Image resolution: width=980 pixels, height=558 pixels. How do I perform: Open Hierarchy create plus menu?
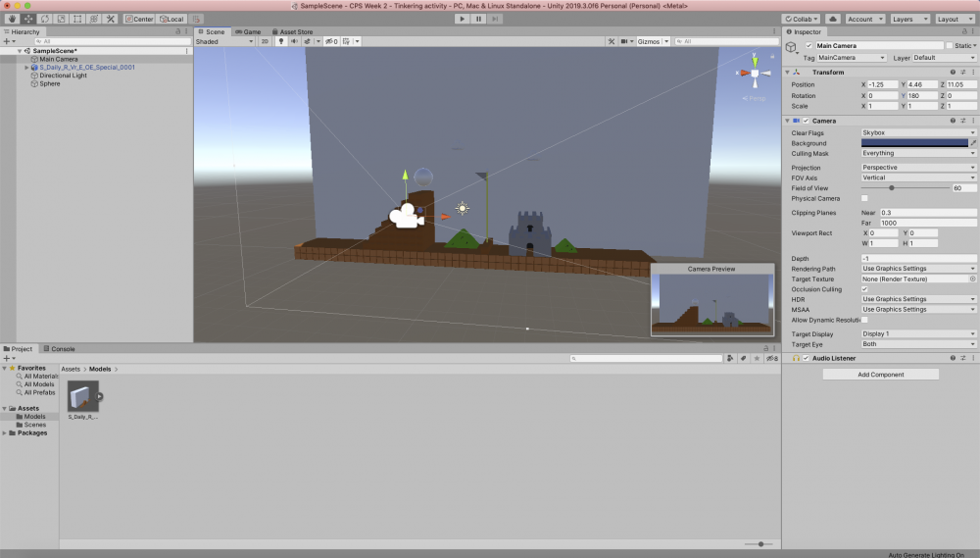(x=9, y=41)
